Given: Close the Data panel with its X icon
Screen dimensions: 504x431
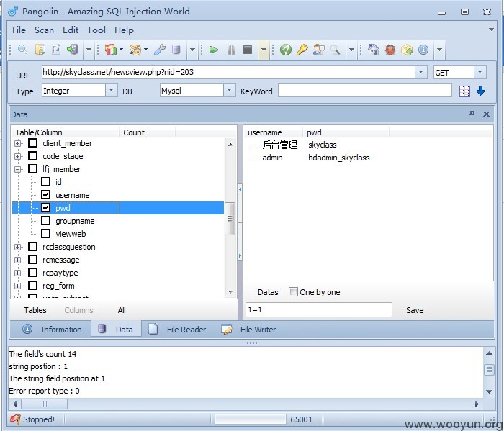Looking at the screenshot, I should click(486, 114).
